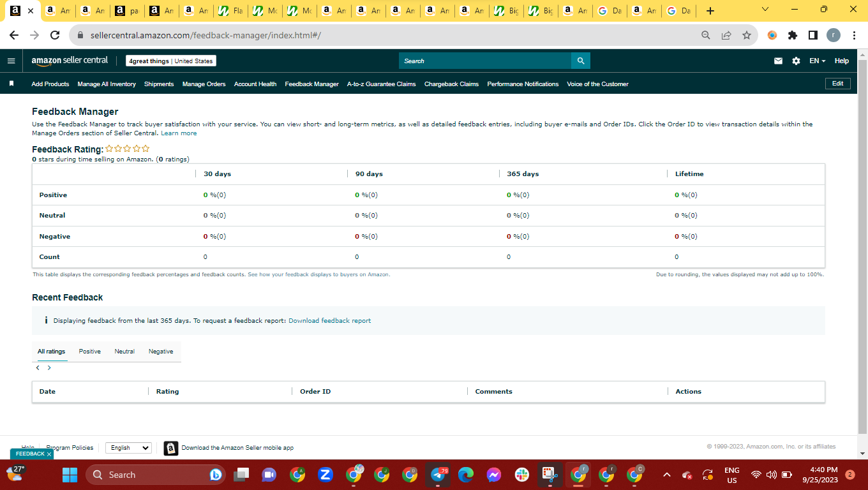This screenshot has width=868, height=490.
Task: Open the hamburger navigation menu
Action: point(11,61)
